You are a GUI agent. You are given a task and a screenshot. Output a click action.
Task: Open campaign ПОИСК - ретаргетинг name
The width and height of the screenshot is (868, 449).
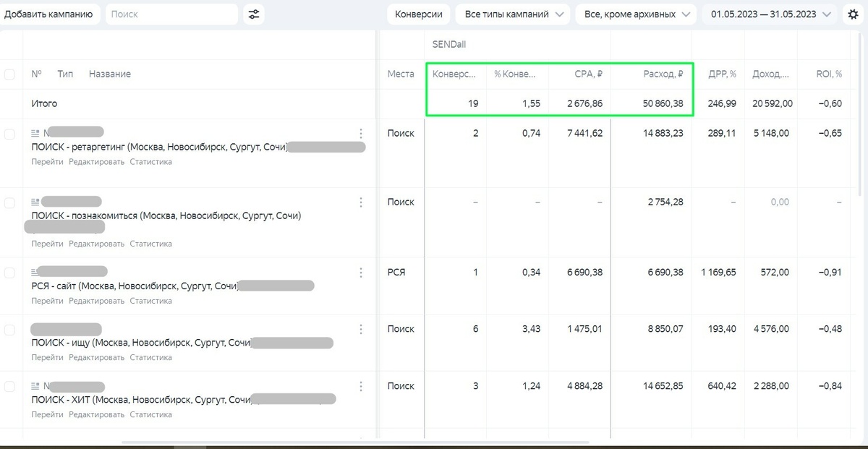coord(160,147)
